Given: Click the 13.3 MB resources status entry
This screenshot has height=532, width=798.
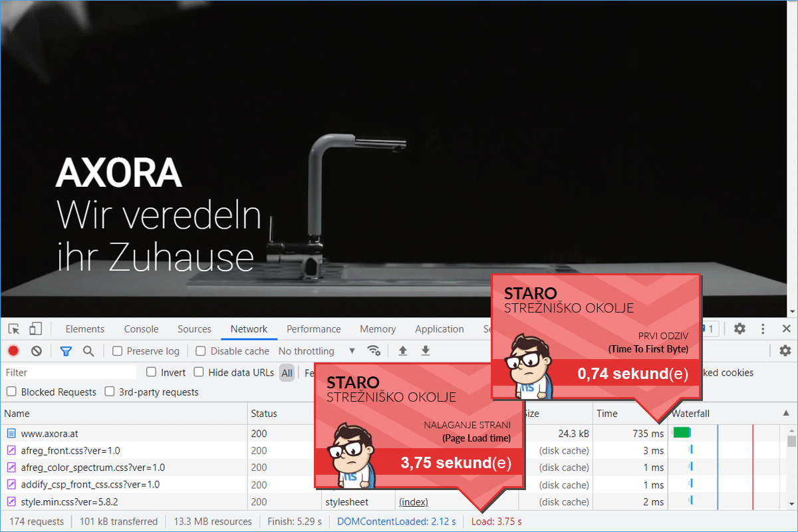Looking at the screenshot, I should [x=213, y=521].
